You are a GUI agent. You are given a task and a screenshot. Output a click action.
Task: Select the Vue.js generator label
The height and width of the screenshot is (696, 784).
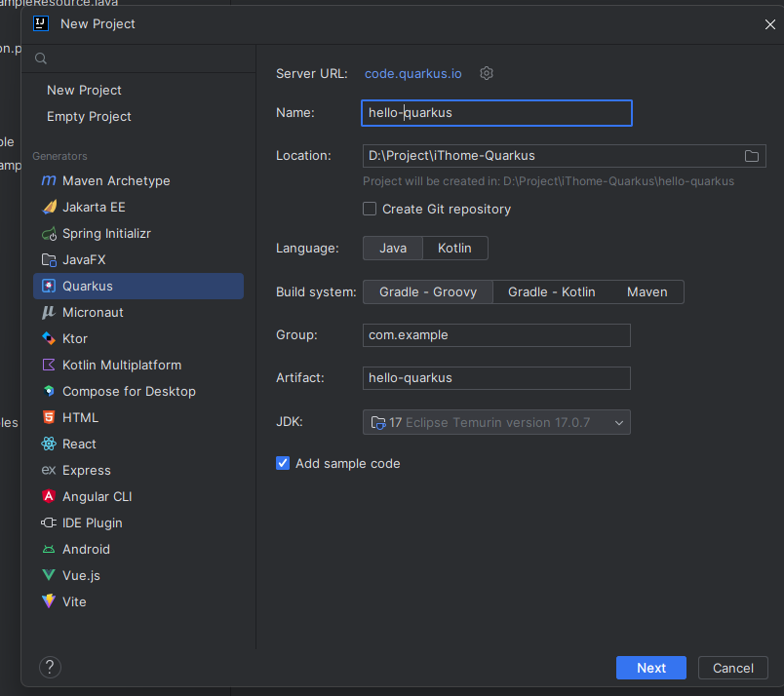(x=81, y=575)
